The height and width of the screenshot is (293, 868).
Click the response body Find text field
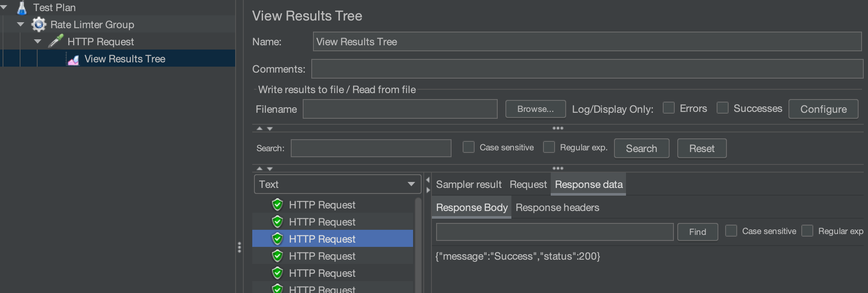[555, 232]
